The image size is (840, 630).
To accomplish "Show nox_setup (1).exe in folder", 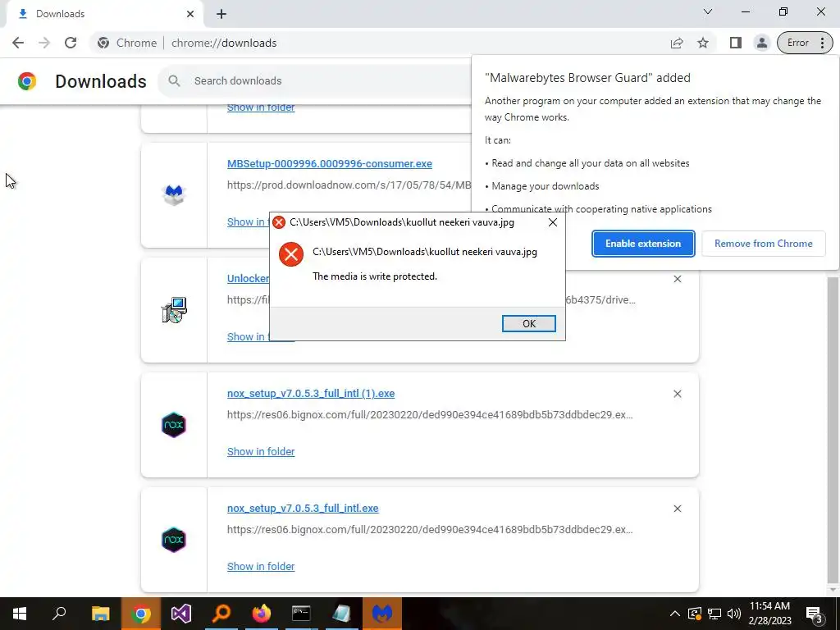I will 261,452.
